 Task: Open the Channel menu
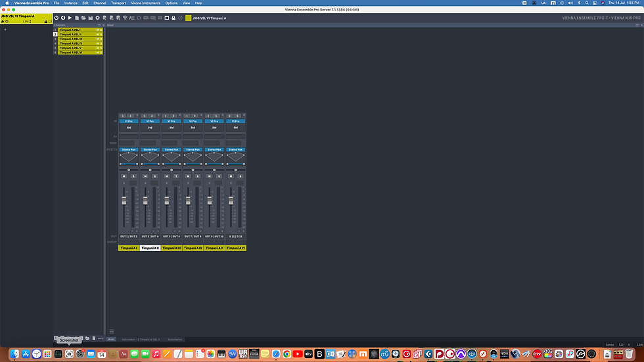pos(99,3)
